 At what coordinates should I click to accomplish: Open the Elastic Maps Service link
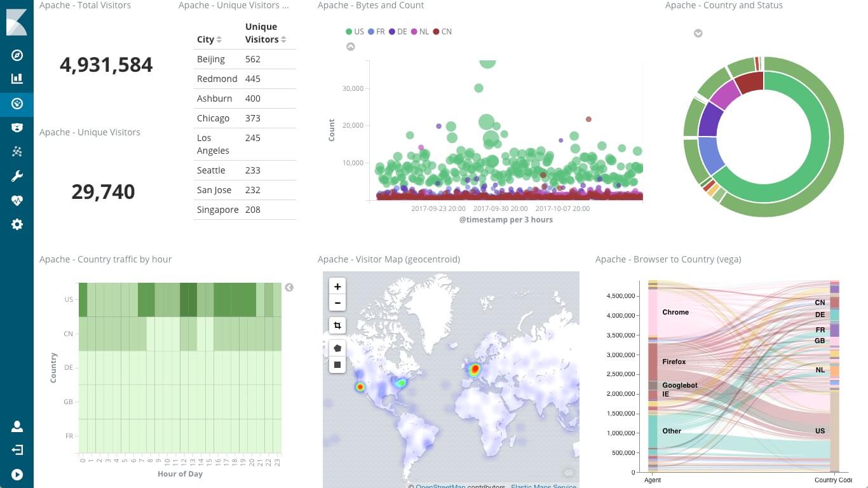[543, 485]
